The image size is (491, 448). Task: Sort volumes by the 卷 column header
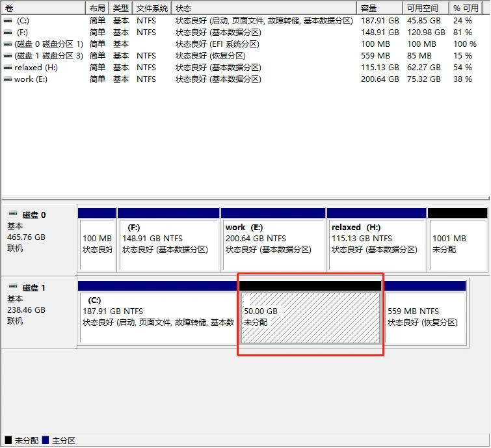[43, 8]
